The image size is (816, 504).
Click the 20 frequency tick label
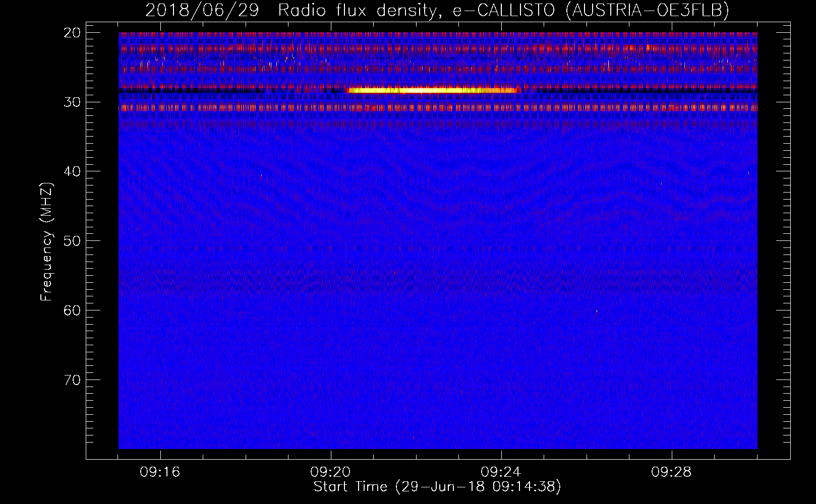click(x=72, y=33)
